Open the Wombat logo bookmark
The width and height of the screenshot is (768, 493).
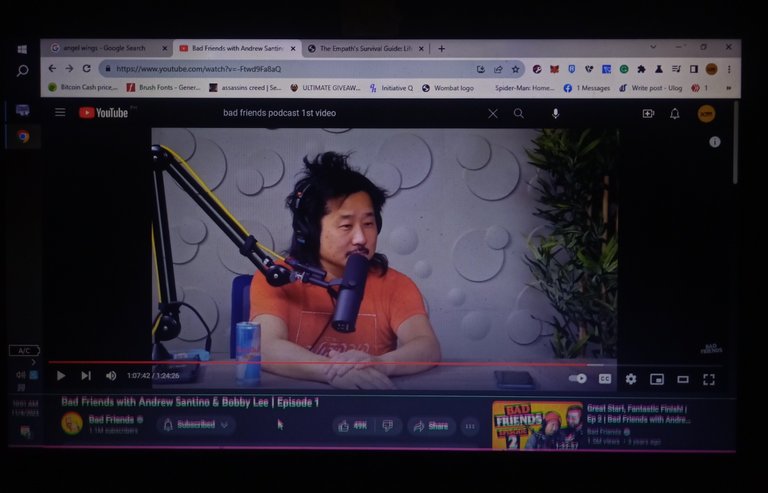448,88
